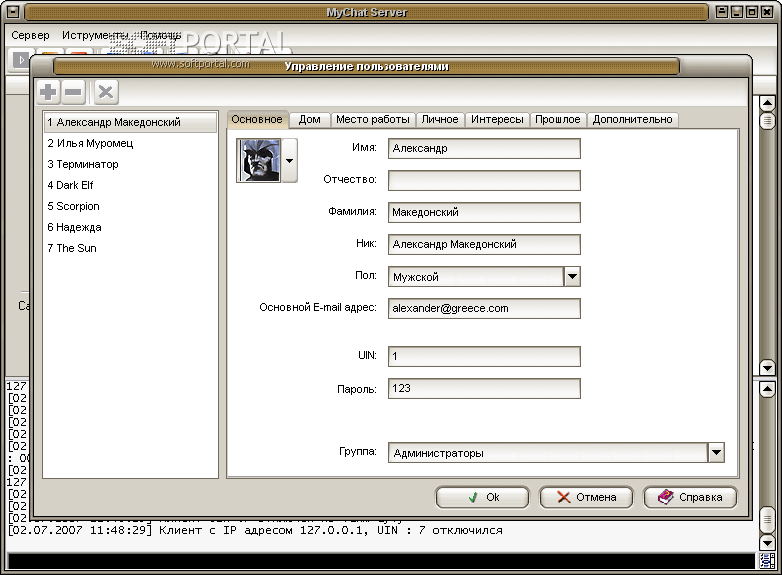Click the UIN input field
This screenshot has height=575, width=782.
484,356
